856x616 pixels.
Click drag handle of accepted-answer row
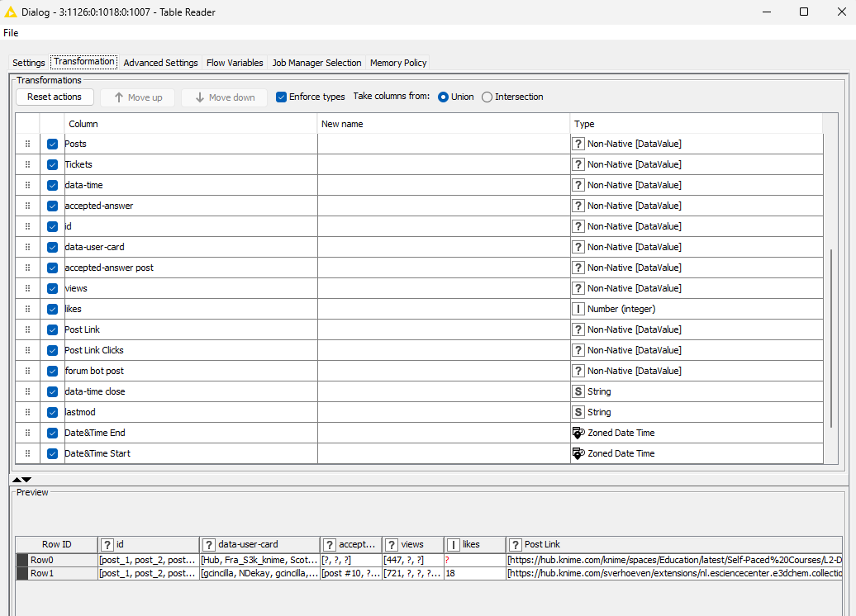pos(27,206)
